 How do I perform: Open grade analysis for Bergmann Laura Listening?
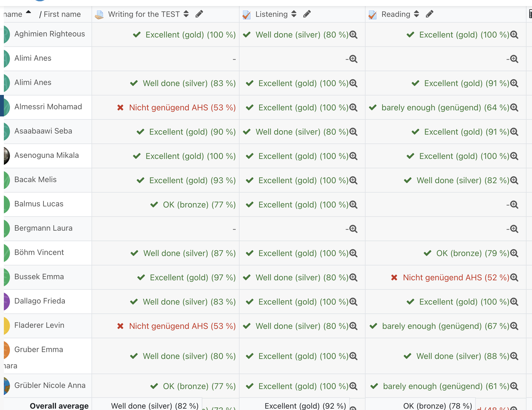pos(353,229)
